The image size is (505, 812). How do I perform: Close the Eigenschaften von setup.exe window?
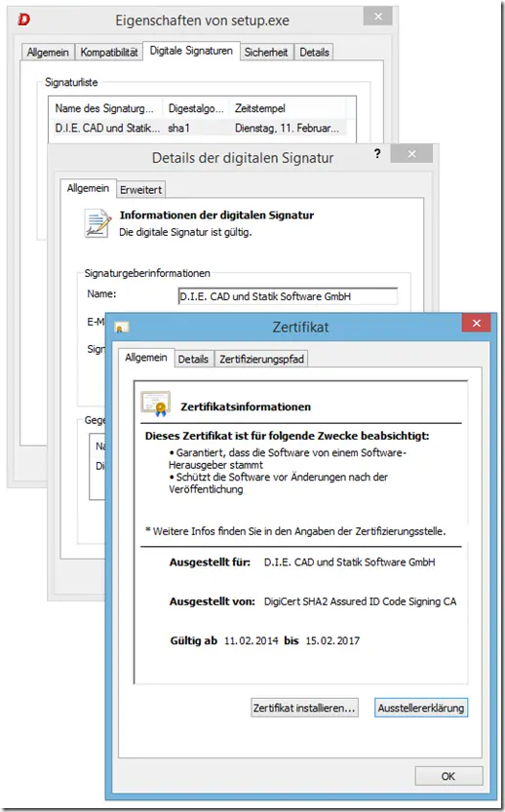coord(378,17)
